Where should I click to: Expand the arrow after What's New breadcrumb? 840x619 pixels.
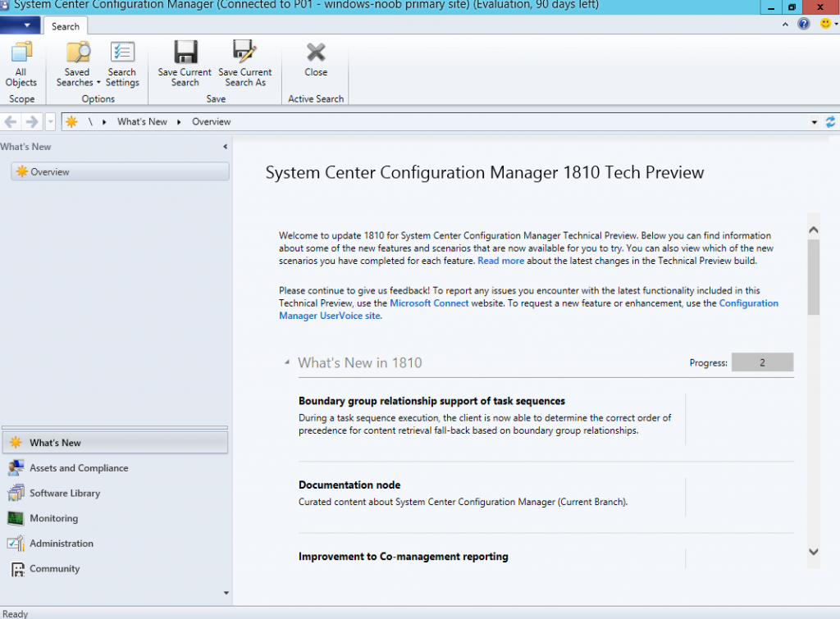pyautogui.click(x=179, y=122)
